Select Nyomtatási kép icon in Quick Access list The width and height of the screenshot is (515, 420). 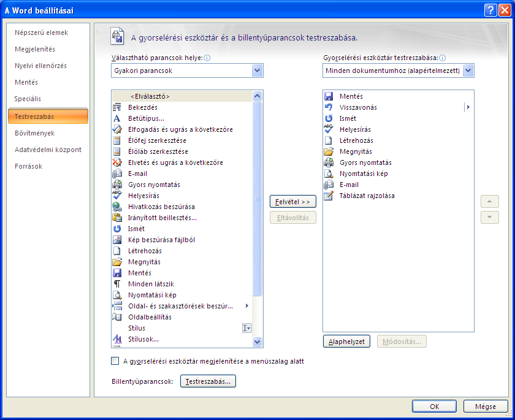(329, 174)
